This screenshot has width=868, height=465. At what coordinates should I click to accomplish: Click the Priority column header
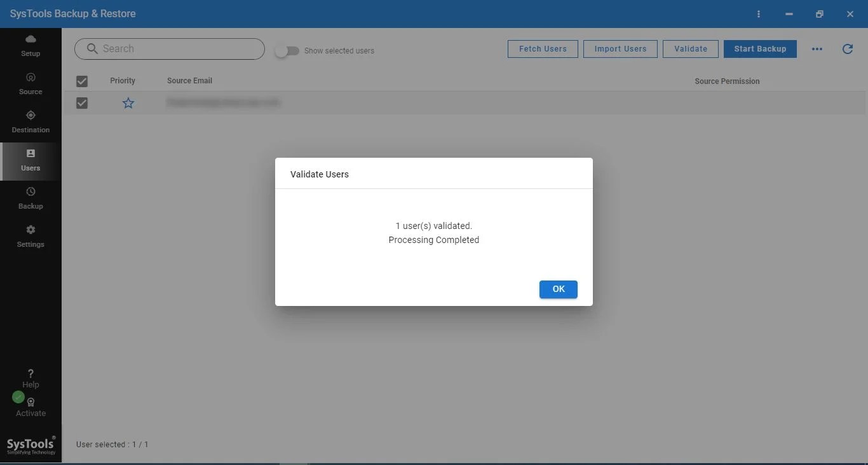point(123,81)
